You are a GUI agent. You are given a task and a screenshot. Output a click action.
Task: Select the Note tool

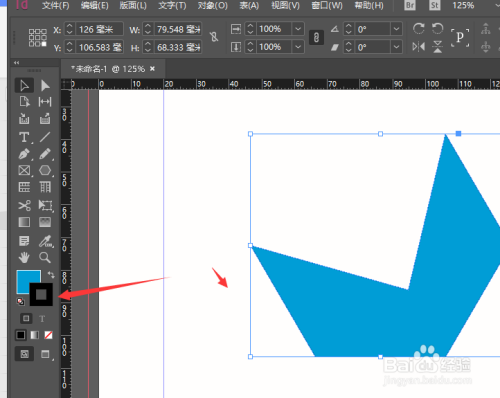tap(24, 241)
